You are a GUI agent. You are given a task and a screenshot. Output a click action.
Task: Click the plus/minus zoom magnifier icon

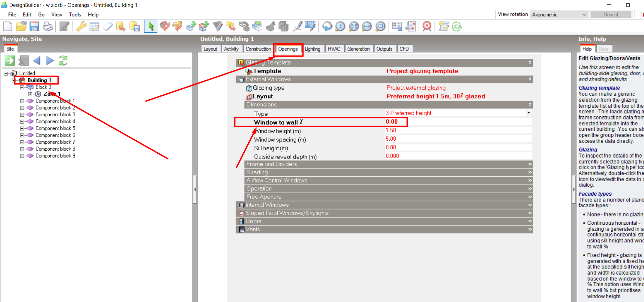click(x=340, y=26)
